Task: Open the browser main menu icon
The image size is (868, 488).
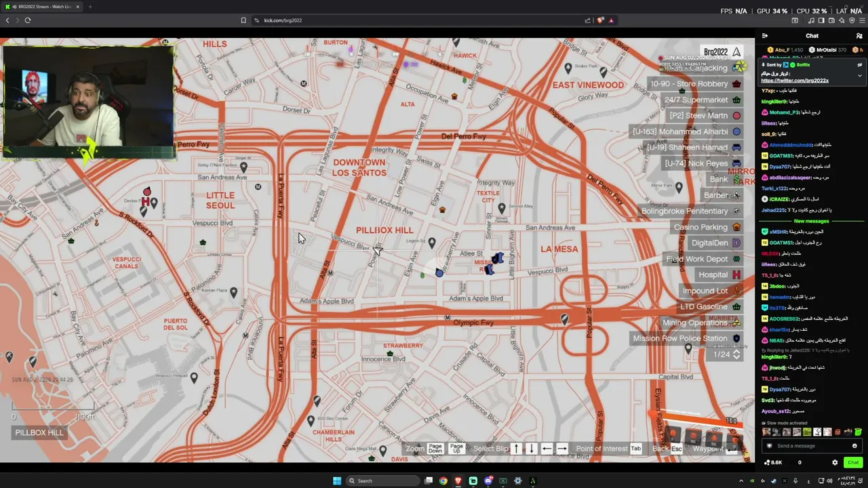Action: (862, 20)
